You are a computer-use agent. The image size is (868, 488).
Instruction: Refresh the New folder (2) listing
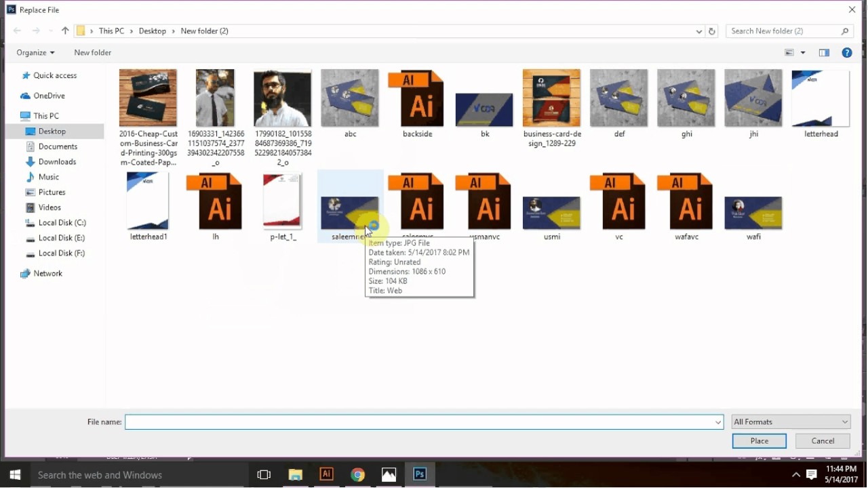tap(712, 31)
